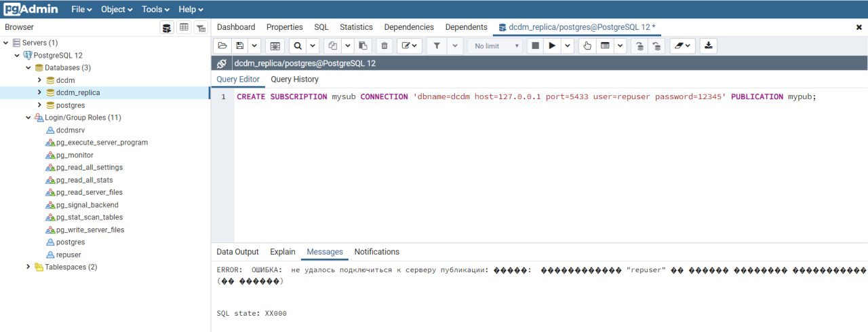Click the View Data table icon

[x=275, y=45]
